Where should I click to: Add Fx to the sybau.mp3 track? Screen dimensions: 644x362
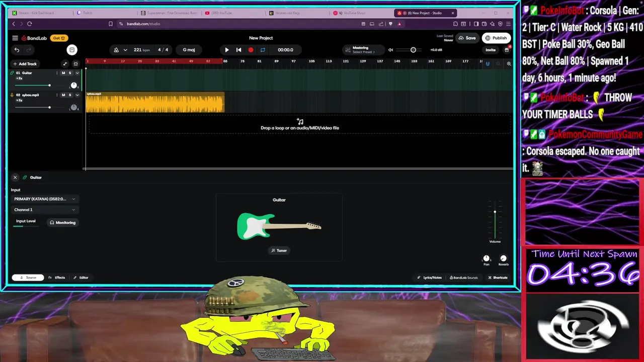tap(19, 101)
